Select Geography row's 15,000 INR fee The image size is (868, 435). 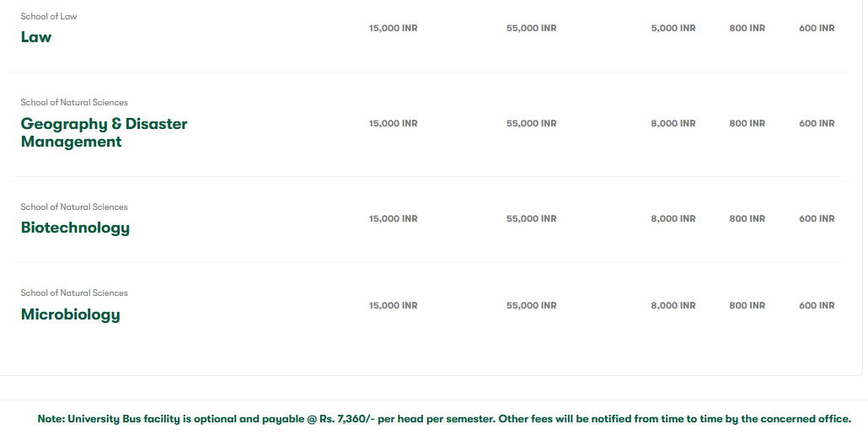click(393, 123)
